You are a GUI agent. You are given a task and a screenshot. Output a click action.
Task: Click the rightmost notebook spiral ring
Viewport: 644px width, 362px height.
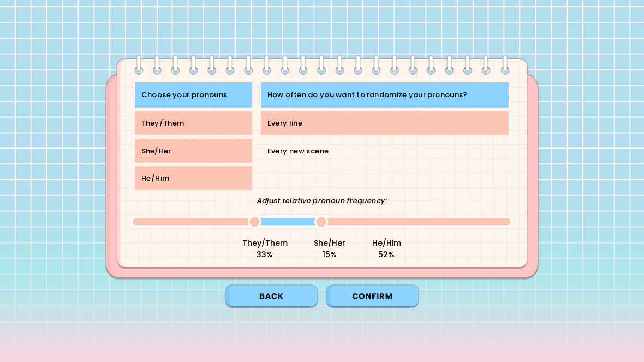click(505, 65)
